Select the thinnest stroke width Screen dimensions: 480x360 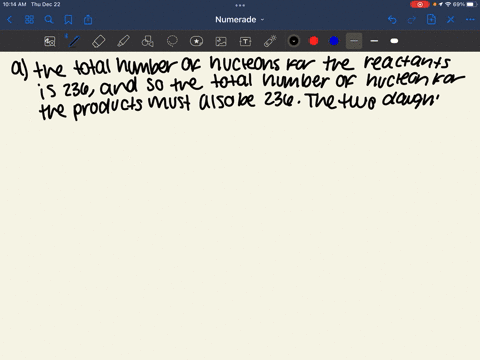click(x=354, y=41)
